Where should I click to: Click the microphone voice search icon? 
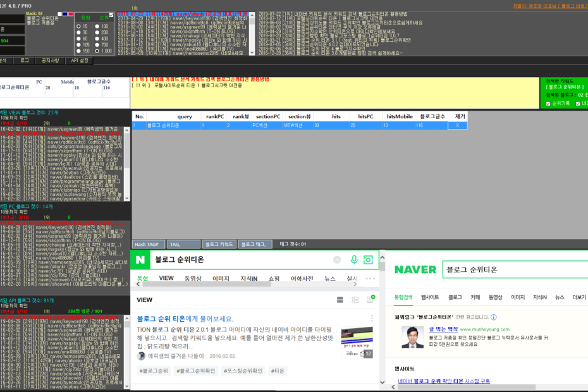click(x=353, y=260)
